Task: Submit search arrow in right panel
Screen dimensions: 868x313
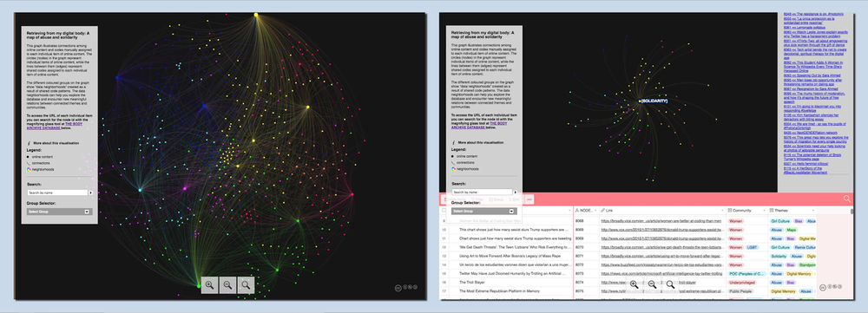Action: pyautogui.click(x=516, y=192)
